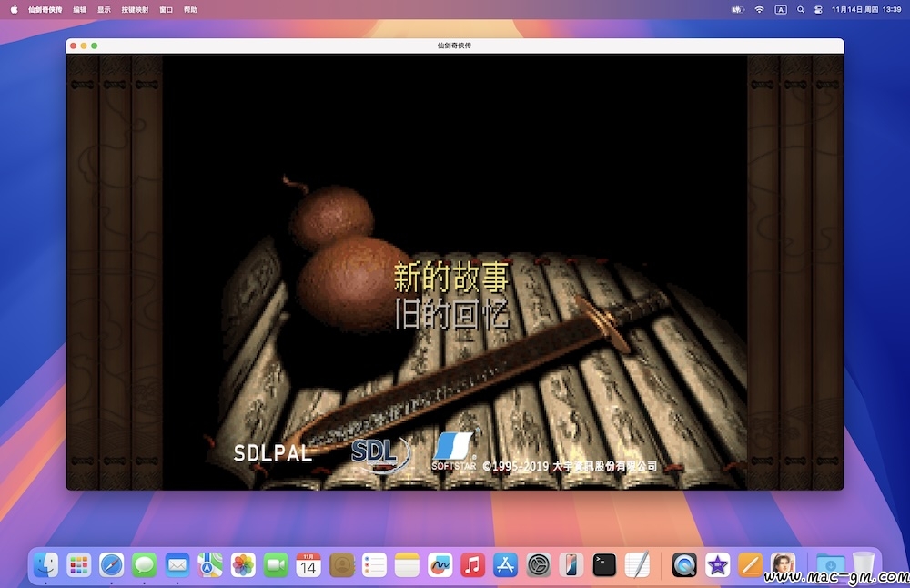Screen dimensions: 910x588
Task: Launch FaceTime from the Dock
Action: [276, 564]
